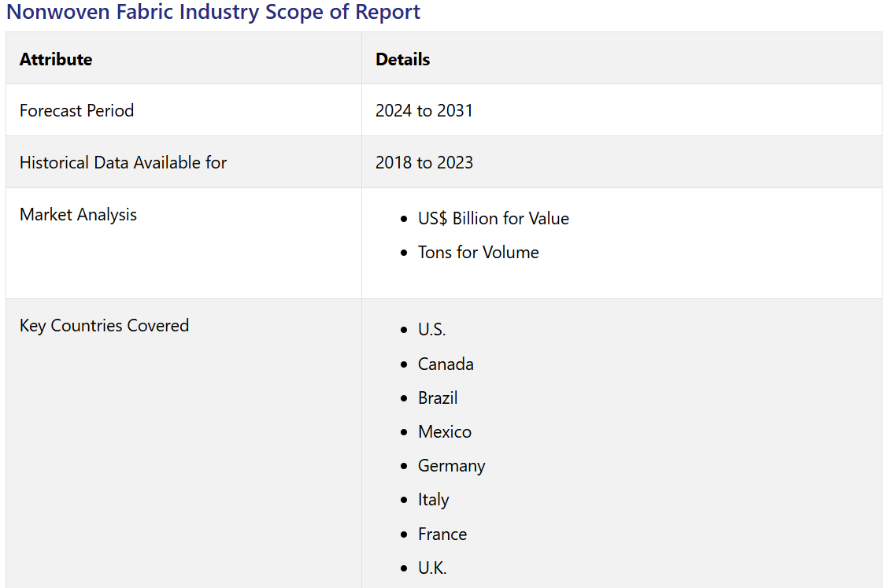Viewport: 888px width, 588px height.
Task: Select the Market Analysis row label
Action: click(x=78, y=214)
